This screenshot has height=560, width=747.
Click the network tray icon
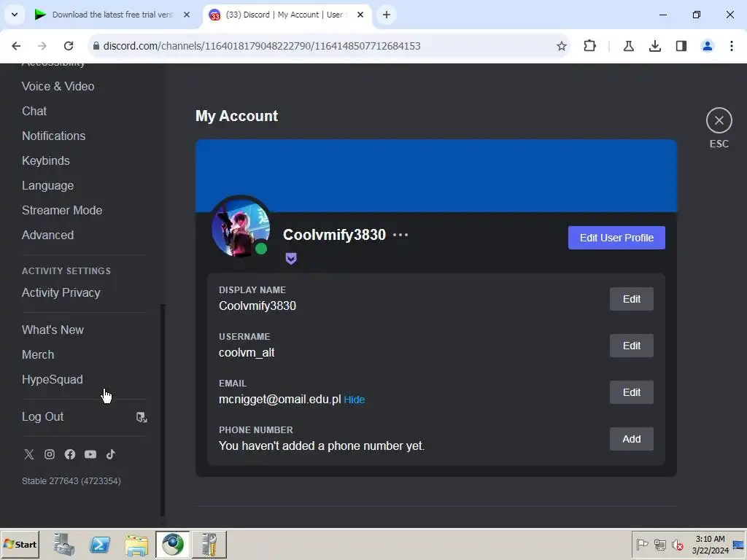(659, 544)
